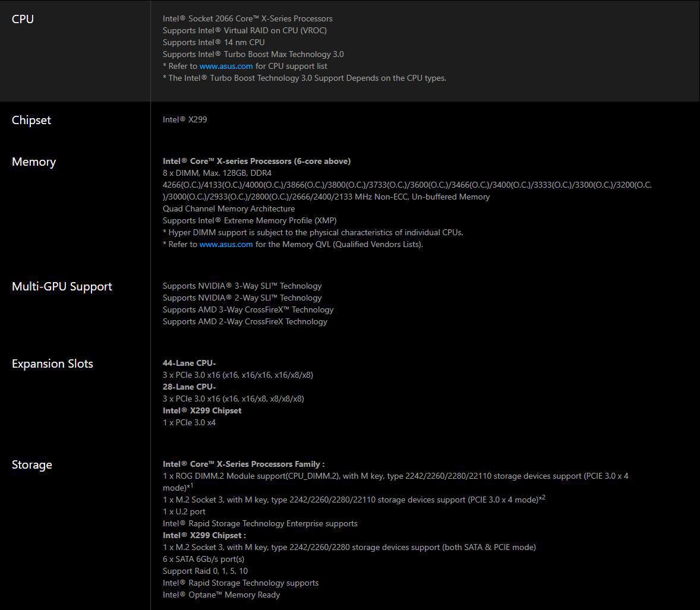Click the "1 x U.2 port" line
The width and height of the screenshot is (700, 610).
184,512
